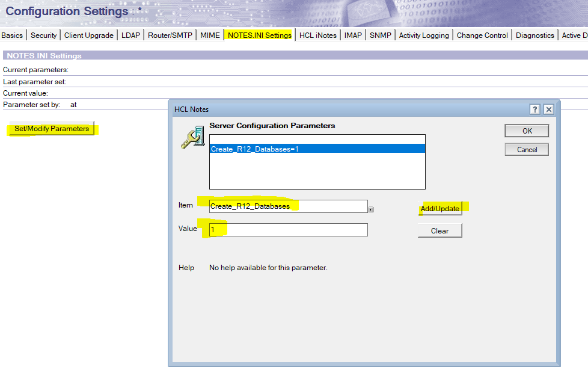Viewport: 588px width, 370px height.
Task: Select the LDAP tab
Action: [130, 35]
